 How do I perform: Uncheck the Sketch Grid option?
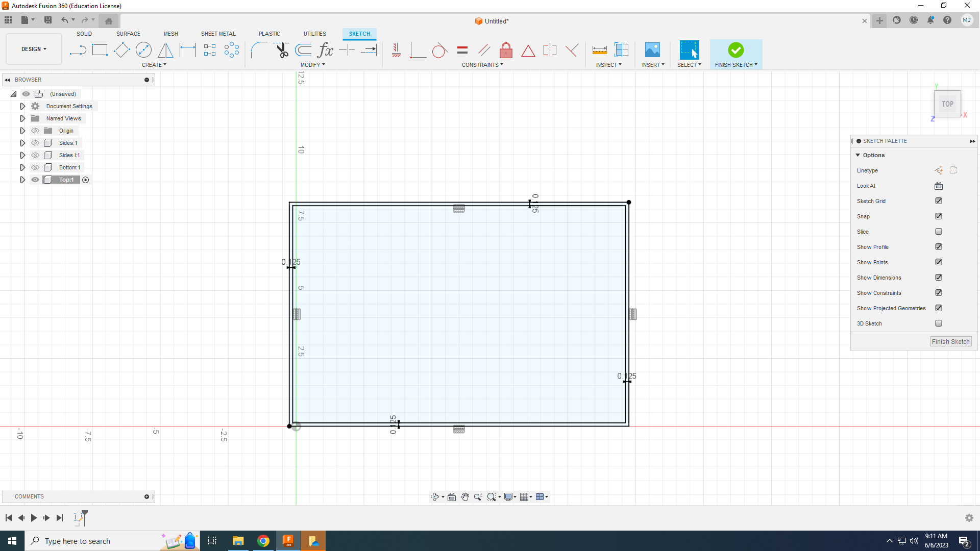coord(938,201)
